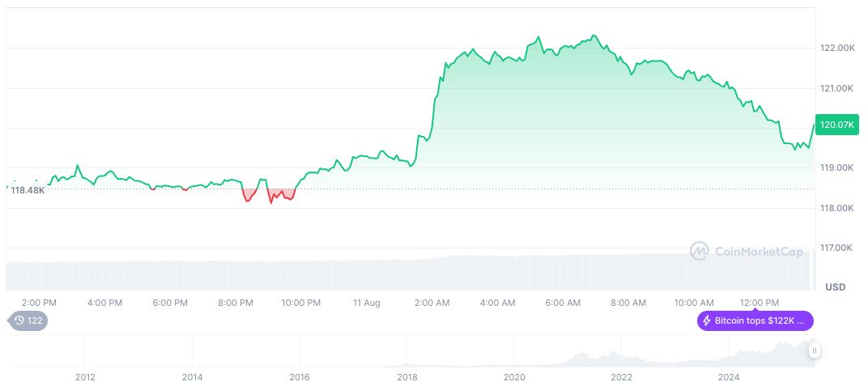Click the 12:00 PM time label
The width and height of the screenshot is (868, 386).
click(x=759, y=303)
